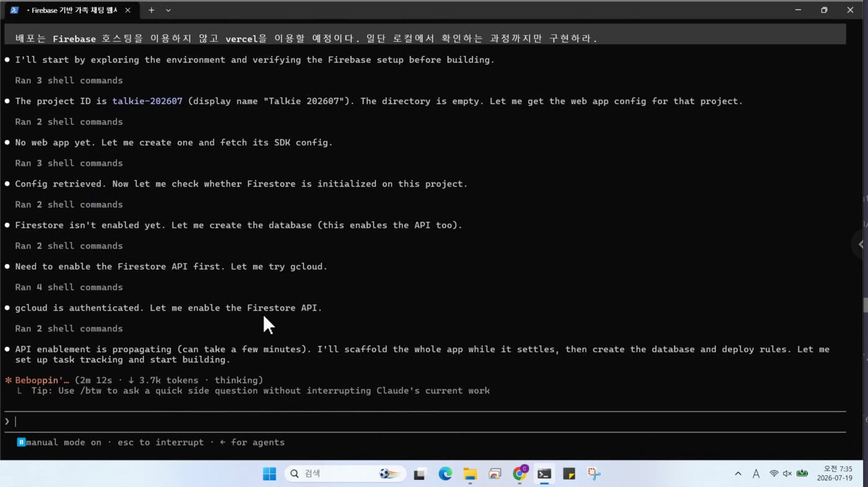Close the Firebase terminal tab
The image size is (868, 487).
[128, 10]
